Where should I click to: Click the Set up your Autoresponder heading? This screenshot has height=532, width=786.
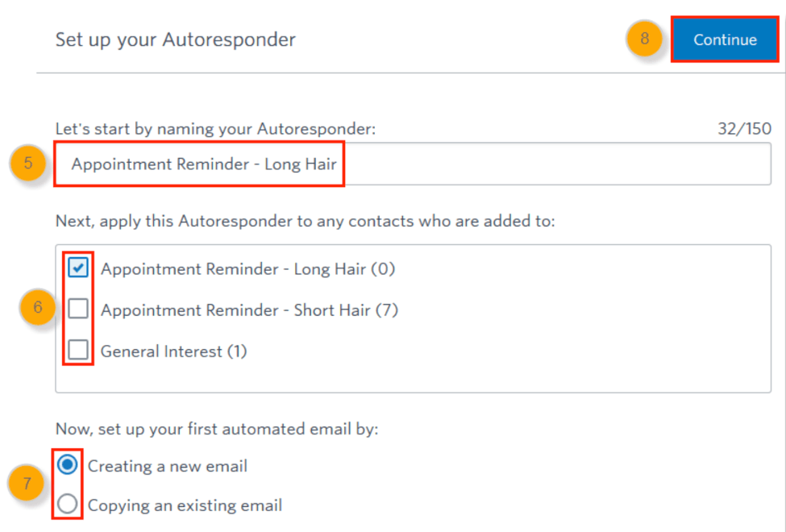175,39
